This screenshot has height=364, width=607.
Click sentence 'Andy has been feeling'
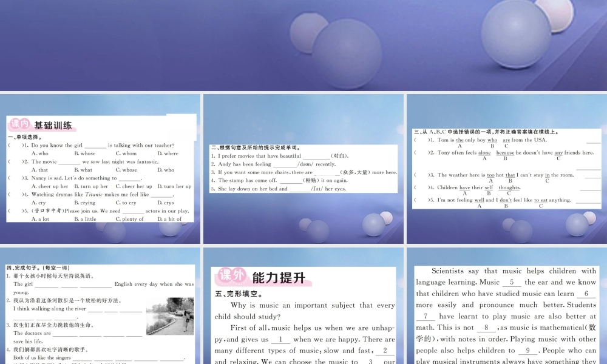point(273,164)
